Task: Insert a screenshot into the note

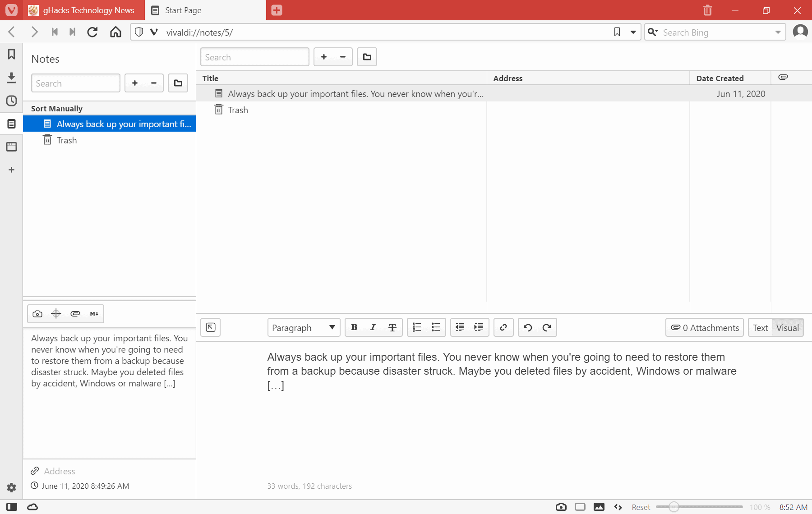Action: point(37,313)
